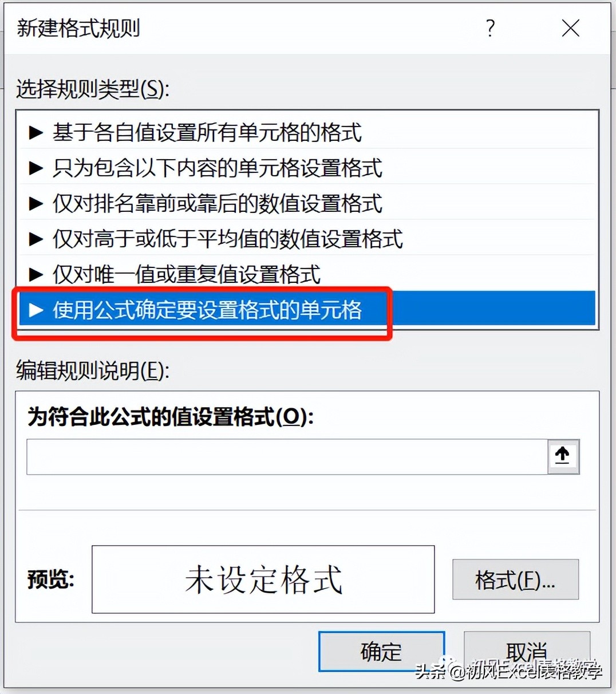This screenshot has width=616, height=694.
Task: Click the triangle beside 基于各自值设置所有单元格的格式
Action: pyautogui.click(x=36, y=133)
